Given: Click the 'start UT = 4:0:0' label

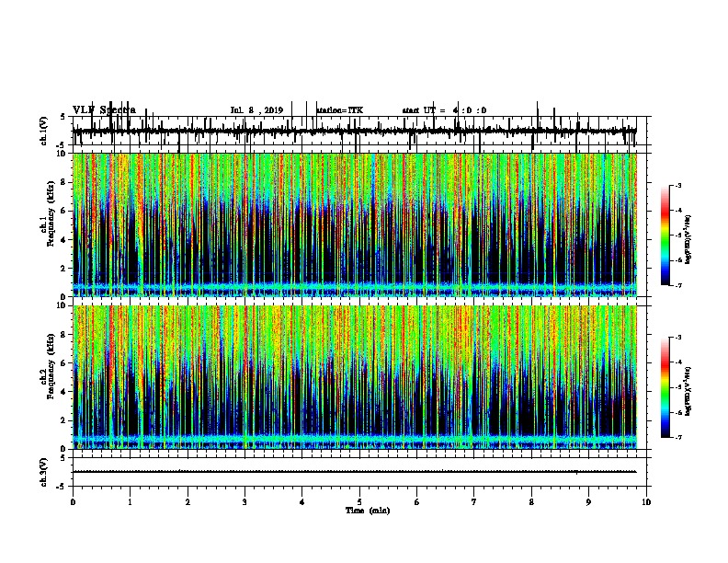Looking at the screenshot, I should click(x=444, y=110).
